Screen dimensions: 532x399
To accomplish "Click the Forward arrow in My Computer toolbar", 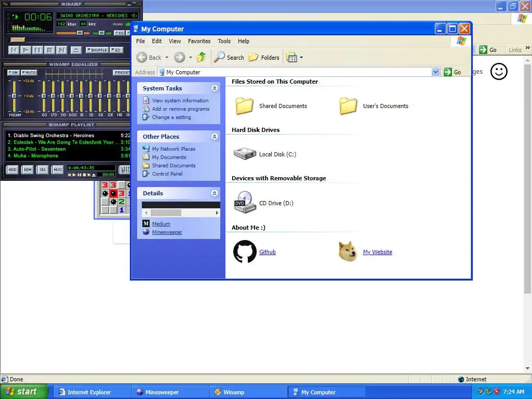I will 179,57.
